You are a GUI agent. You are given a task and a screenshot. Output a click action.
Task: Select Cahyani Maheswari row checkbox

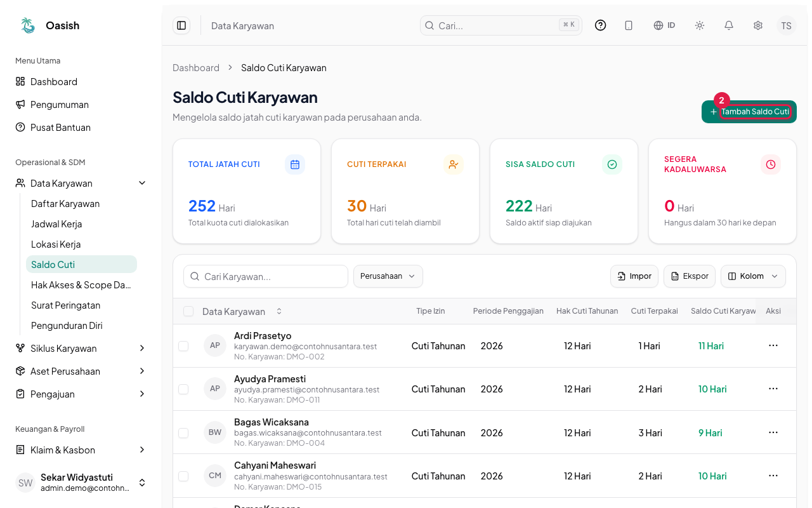pyautogui.click(x=183, y=476)
